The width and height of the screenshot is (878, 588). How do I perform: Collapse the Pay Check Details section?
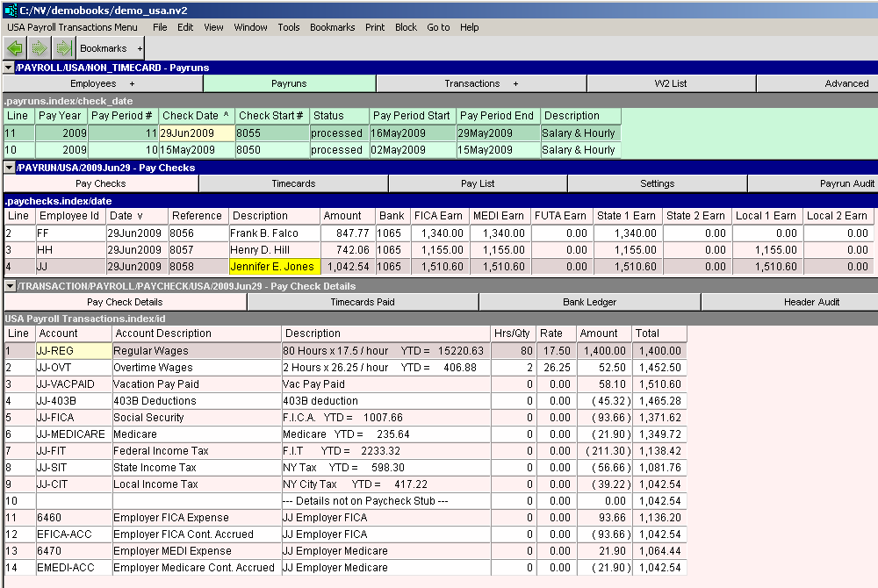coord(9,286)
